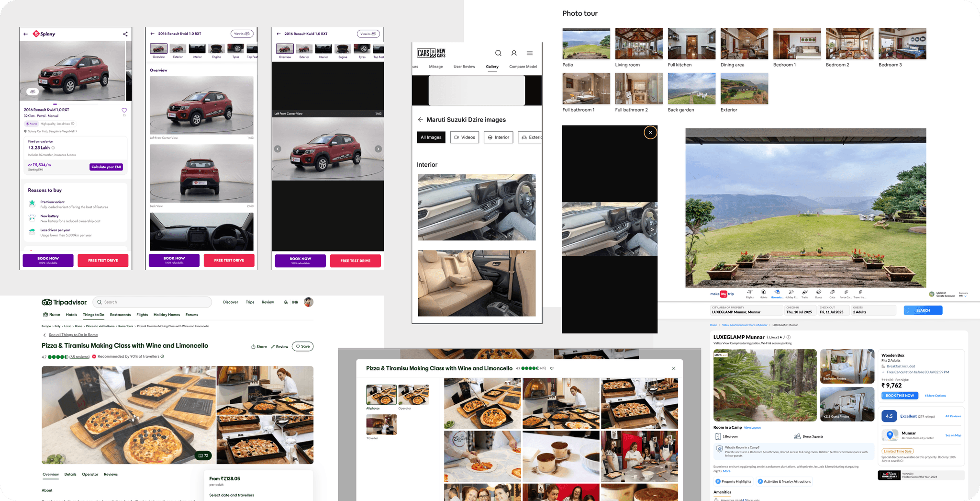Click the blue SEARCH button on MakeMyTrip
The height and width of the screenshot is (501, 980).
tap(923, 310)
